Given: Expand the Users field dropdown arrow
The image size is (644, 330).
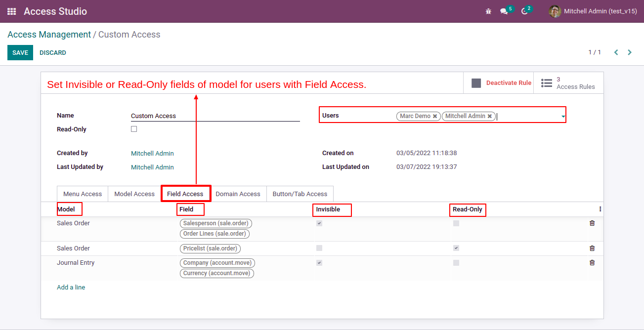Looking at the screenshot, I should point(563,117).
